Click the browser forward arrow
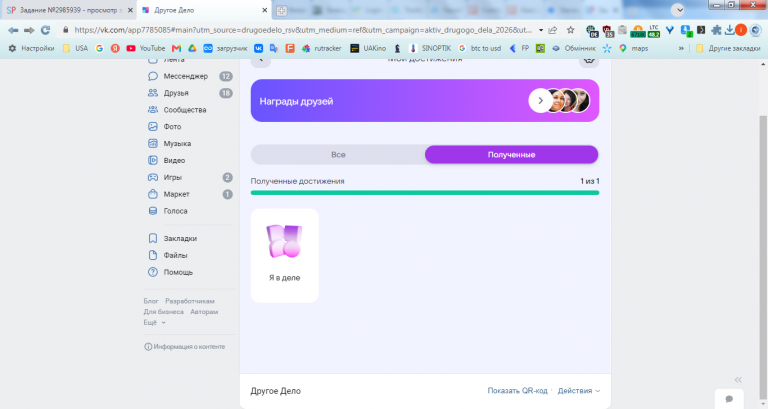768x409 pixels. click(x=29, y=30)
